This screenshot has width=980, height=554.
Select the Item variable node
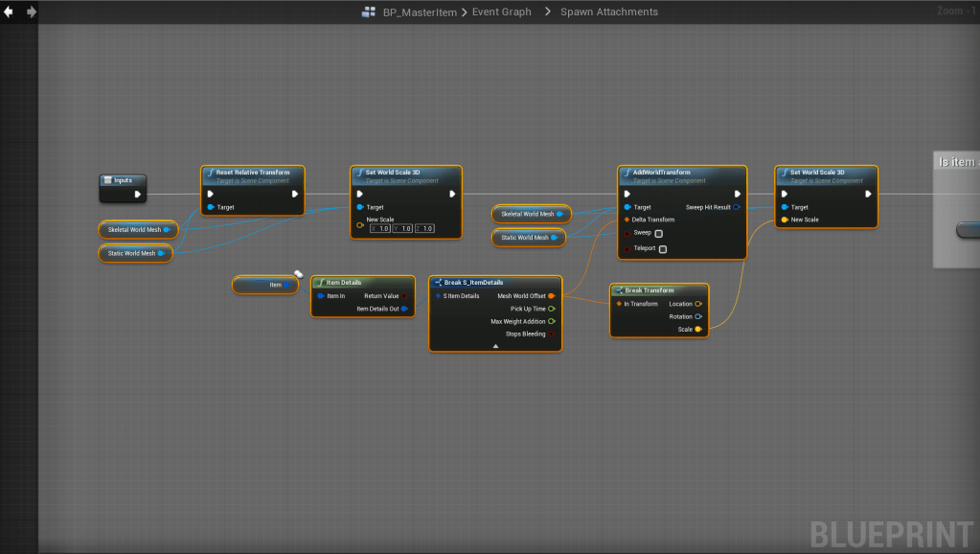[x=266, y=285]
